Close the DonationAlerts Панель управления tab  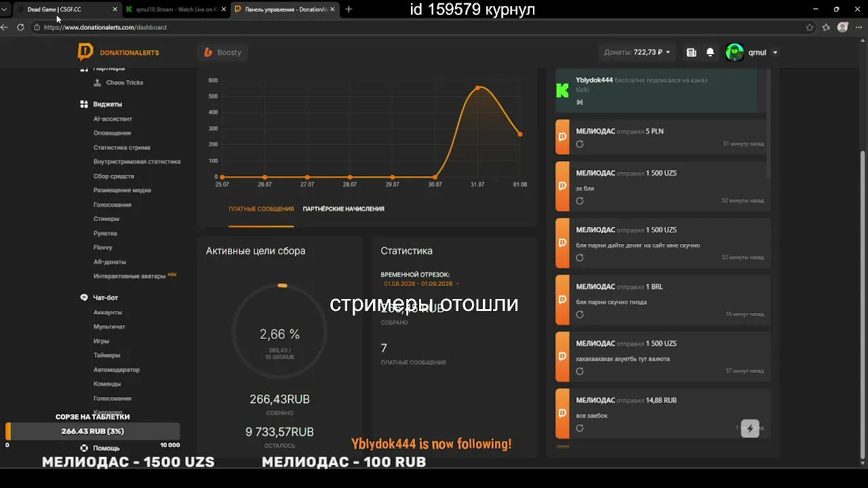(x=332, y=9)
